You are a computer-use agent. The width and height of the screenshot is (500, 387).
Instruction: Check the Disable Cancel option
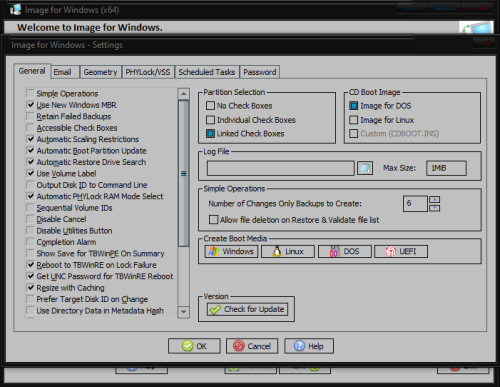(30, 219)
